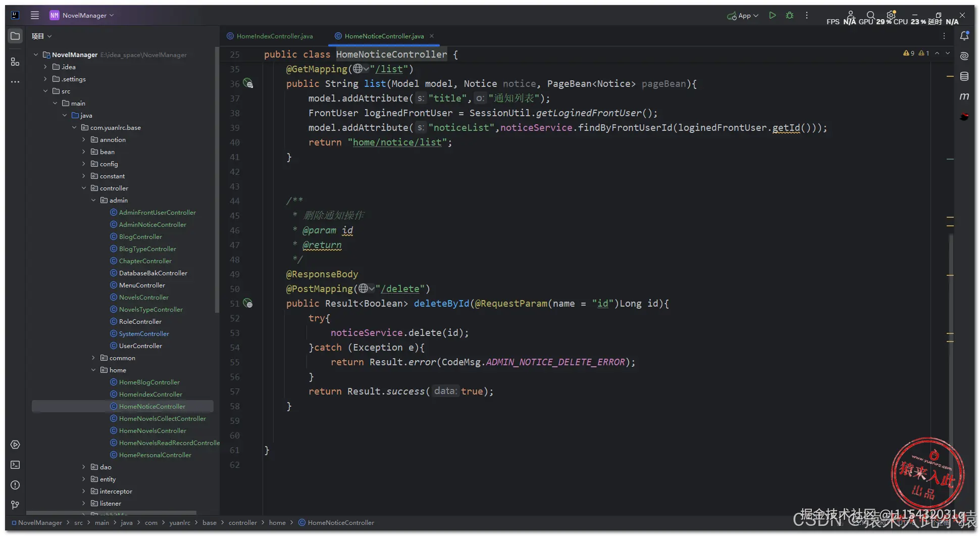Run the App configuration
The height and width of the screenshot is (536, 980).
click(772, 16)
